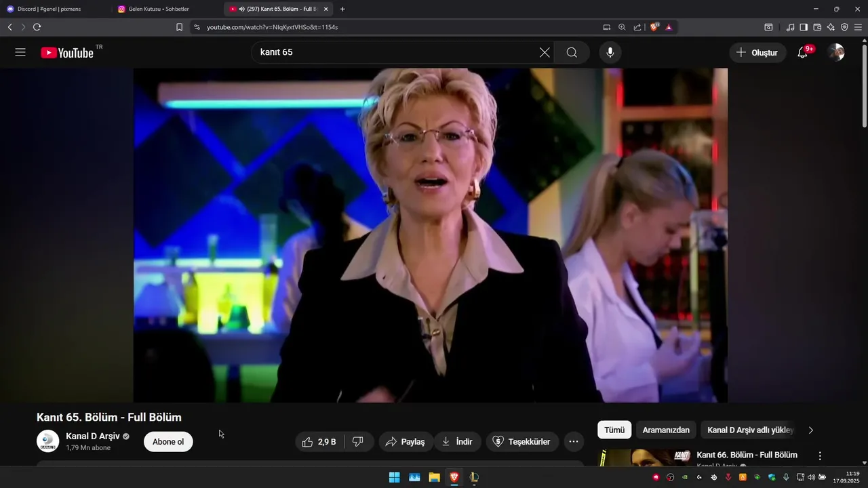Image resolution: width=868 pixels, height=488 pixels.
Task: Like the video with the thumbs-up 2,9 B button
Action: (319, 441)
